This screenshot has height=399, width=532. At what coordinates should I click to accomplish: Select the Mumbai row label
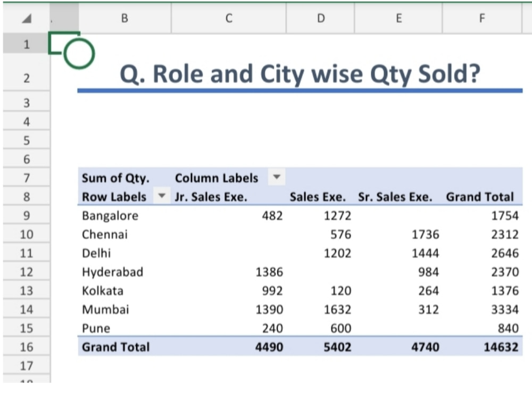(x=105, y=310)
